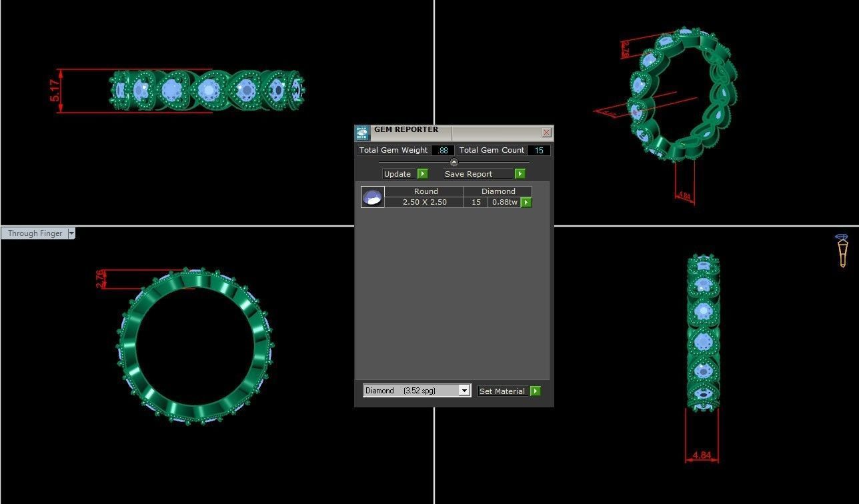Click the gem count cell showing 15
This screenshot has width=859, height=504.
476,202
